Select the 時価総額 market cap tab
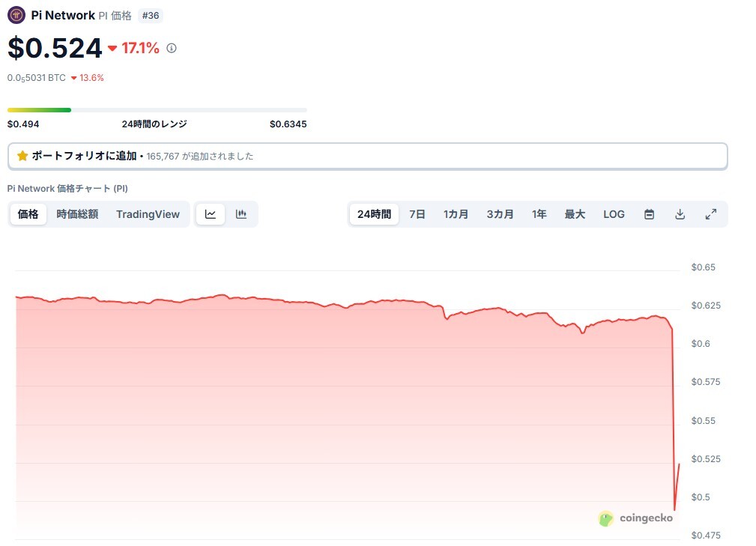756x546 pixels. click(x=77, y=214)
